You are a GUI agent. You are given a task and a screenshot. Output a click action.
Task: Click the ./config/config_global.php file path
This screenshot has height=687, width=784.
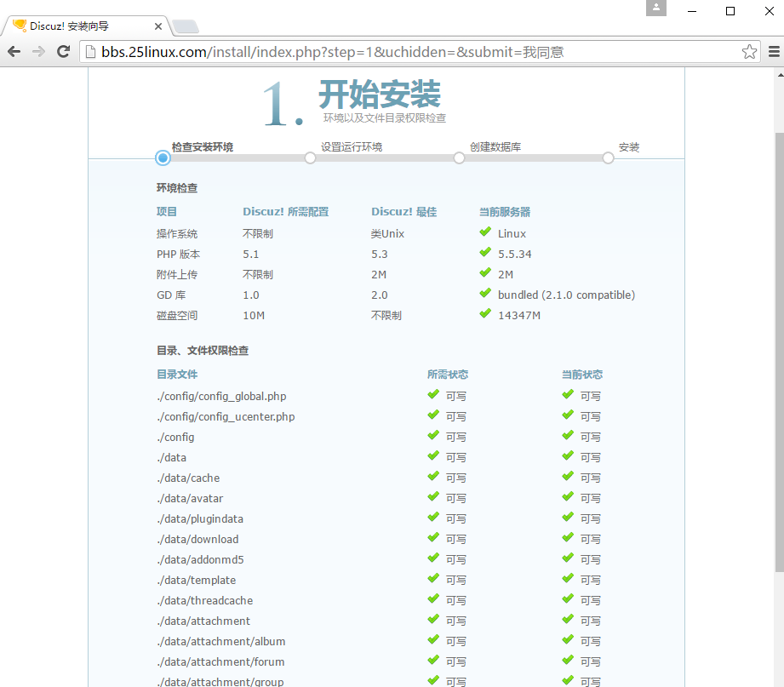221,397
